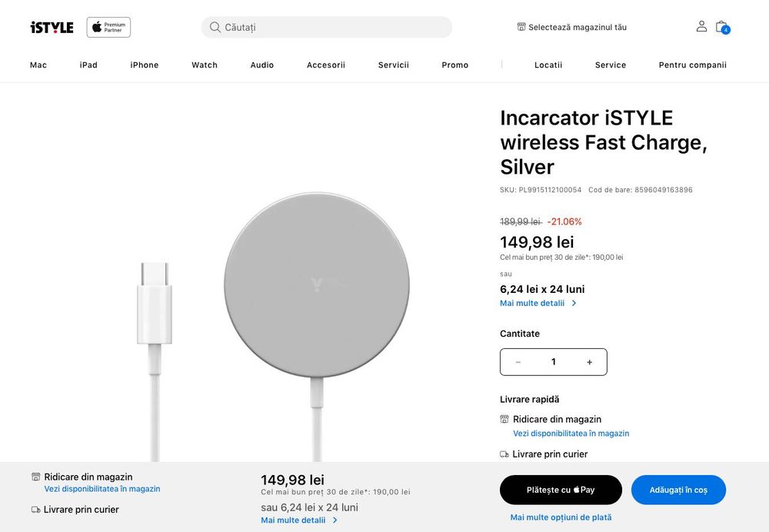This screenshot has height=532, width=769.
Task: Go to the Promo menu item
Action: (x=455, y=65)
